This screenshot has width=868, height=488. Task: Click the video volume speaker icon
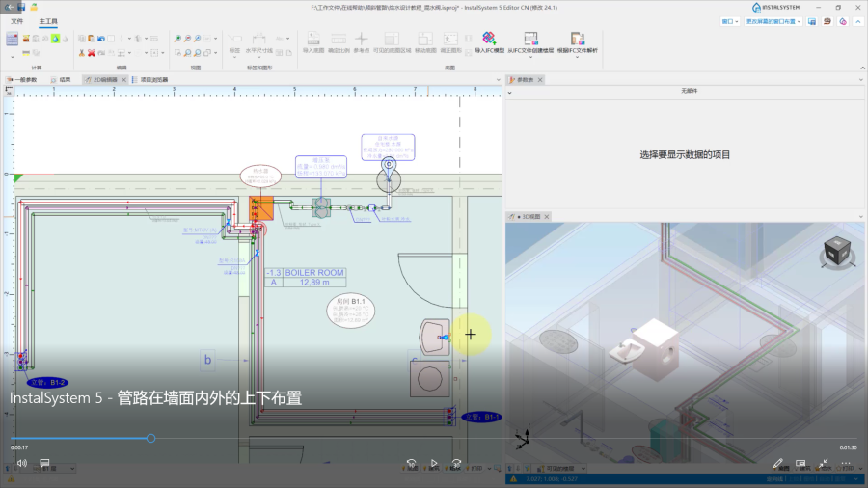coord(21,463)
